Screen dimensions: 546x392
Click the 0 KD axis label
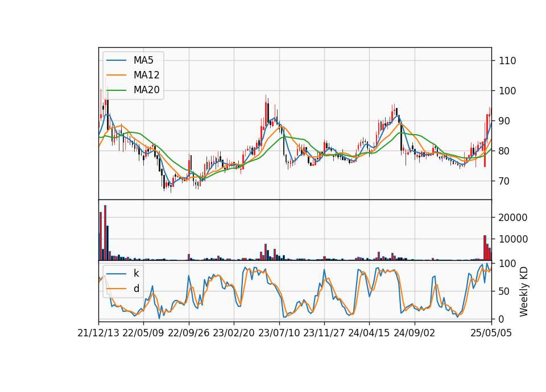point(502,319)
